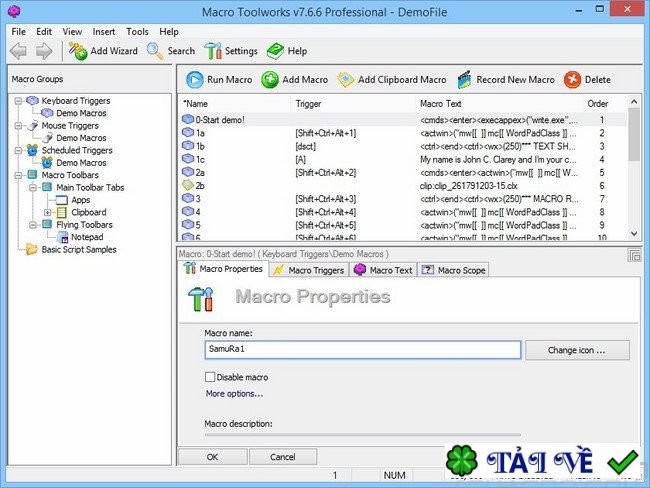Select macro row 1c with trigger [A]

pos(403,159)
